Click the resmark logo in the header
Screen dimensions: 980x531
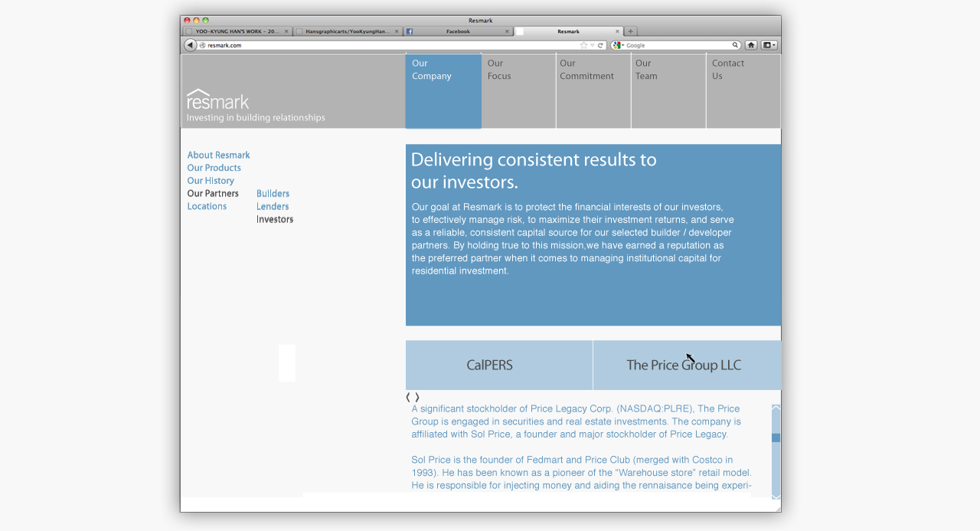click(218, 100)
